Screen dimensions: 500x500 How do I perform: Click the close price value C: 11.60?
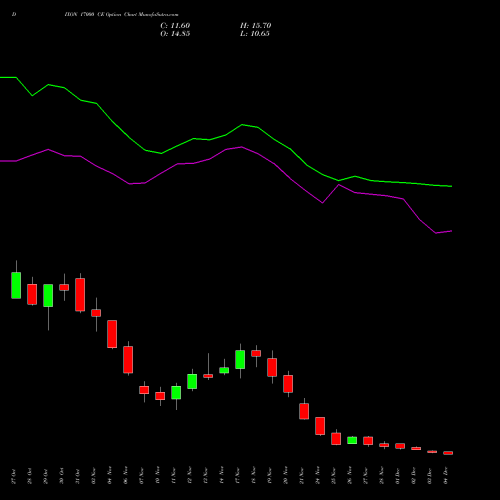175,26
